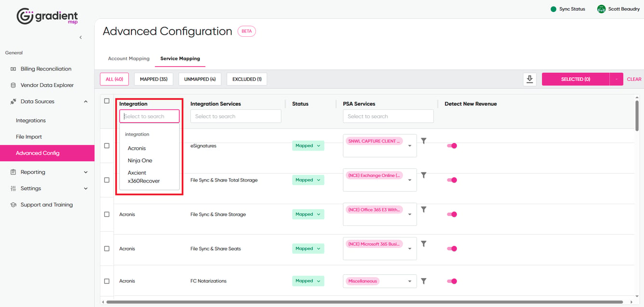Open Mapped status dropdown for File Sync & Share Storage

[x=308, y=214]
